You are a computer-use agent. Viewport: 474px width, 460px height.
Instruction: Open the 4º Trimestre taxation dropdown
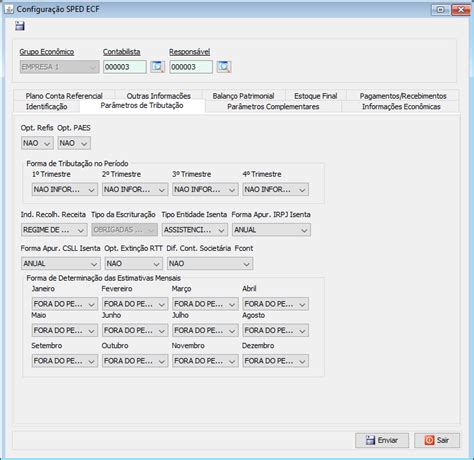276,189
